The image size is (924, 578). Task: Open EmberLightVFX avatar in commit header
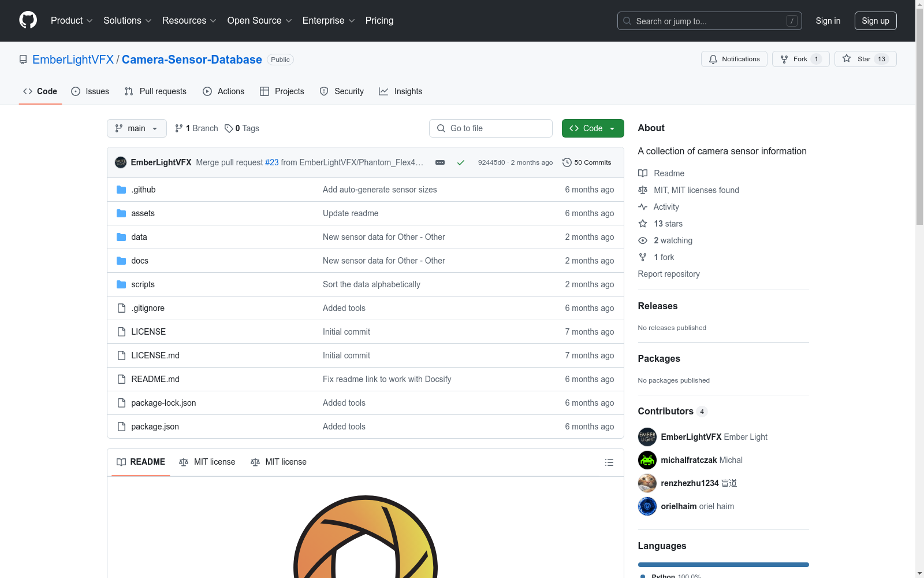click(121, 162)
